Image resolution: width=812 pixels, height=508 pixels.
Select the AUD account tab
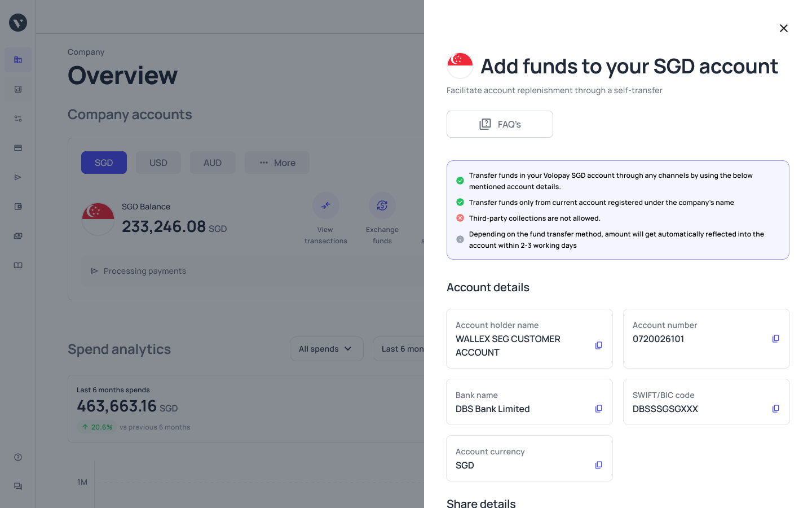coord(213,163)
